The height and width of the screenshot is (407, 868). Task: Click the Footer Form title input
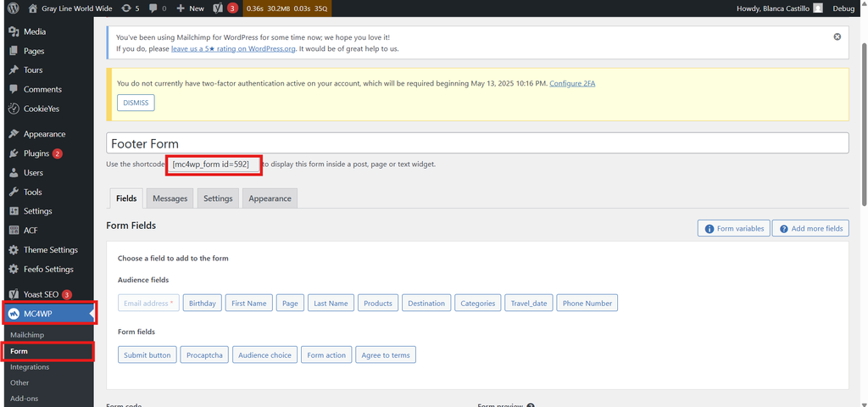pyautogui.click(x=477, y=143)
